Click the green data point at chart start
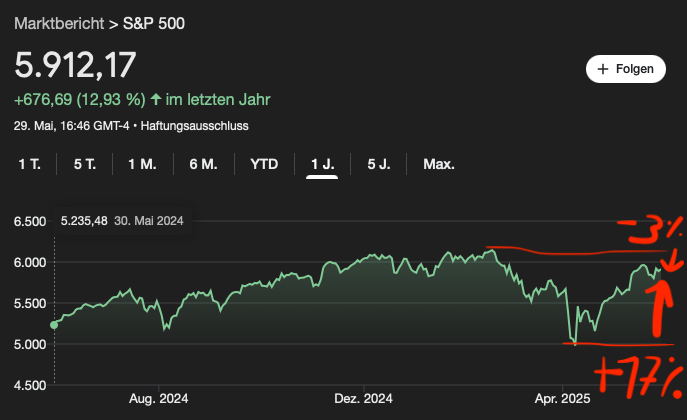This screenshot has width=687, height=420. pyautogui.click(x=54, y=325)
